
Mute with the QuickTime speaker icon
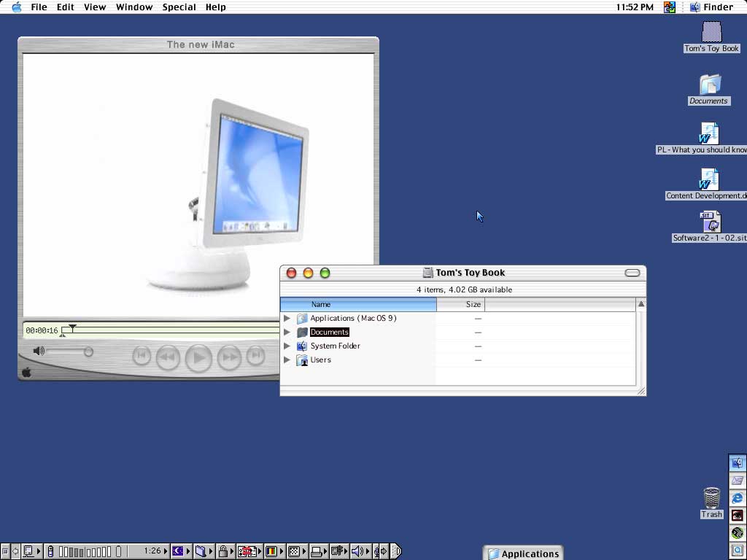(39, 351)
